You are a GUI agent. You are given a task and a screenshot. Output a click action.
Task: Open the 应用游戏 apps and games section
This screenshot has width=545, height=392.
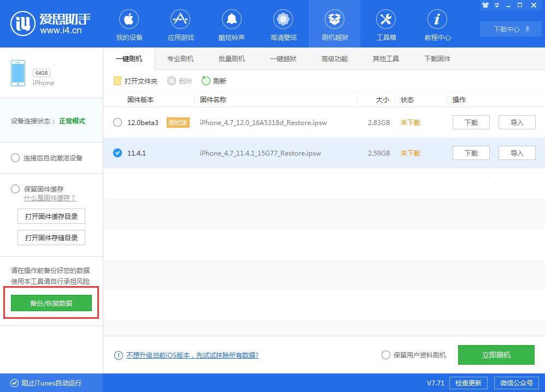[x=180, y=24]
